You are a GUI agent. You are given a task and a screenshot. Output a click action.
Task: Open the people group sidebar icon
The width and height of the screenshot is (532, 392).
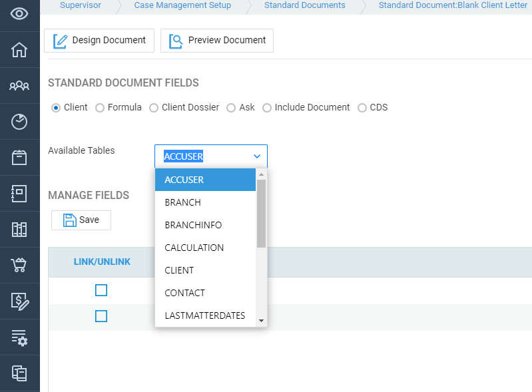pyautogui.click(x=19, y=86)
